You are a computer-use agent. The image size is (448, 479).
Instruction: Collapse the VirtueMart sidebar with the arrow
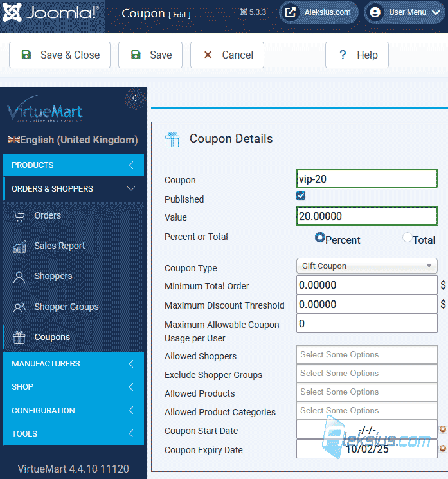click(136, 98)
